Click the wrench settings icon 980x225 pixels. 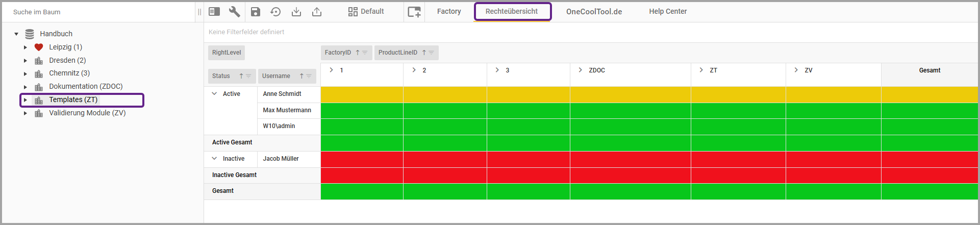pos(234,12)
